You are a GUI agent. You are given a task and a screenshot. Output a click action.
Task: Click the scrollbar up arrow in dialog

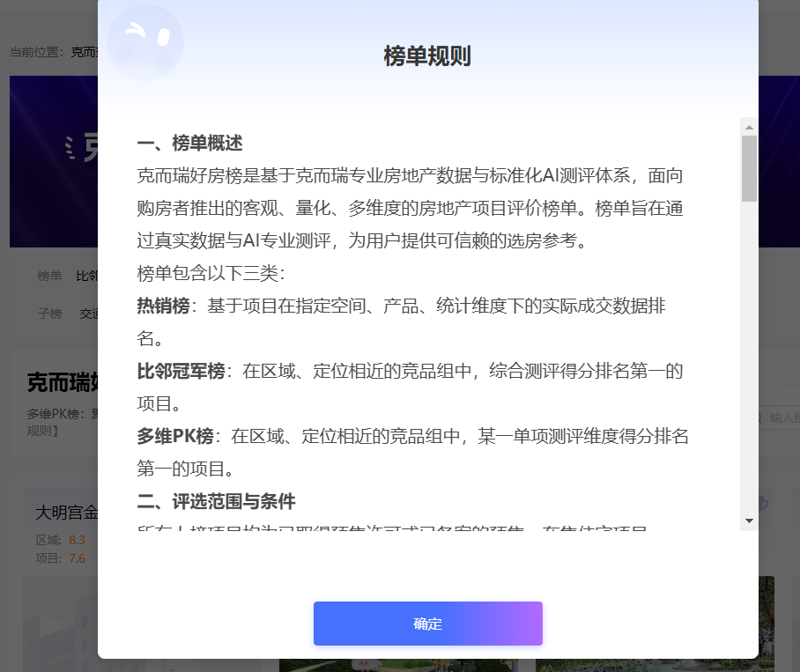[749, 127]
